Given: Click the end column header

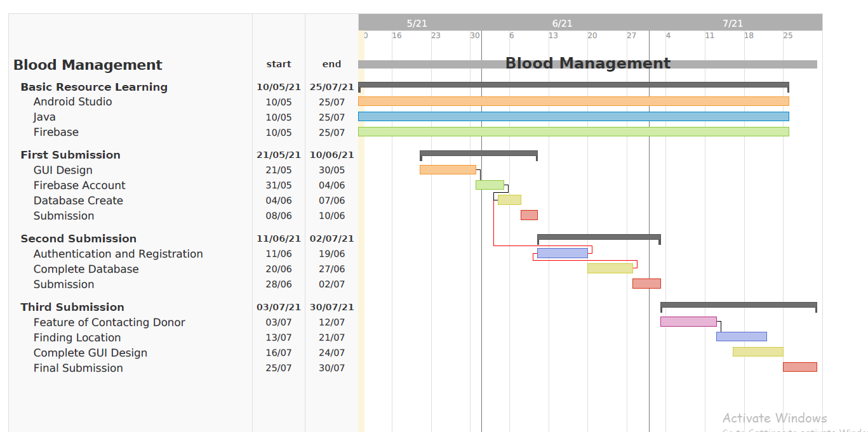Looking at the screenshot, I should [x=331, y=64].
